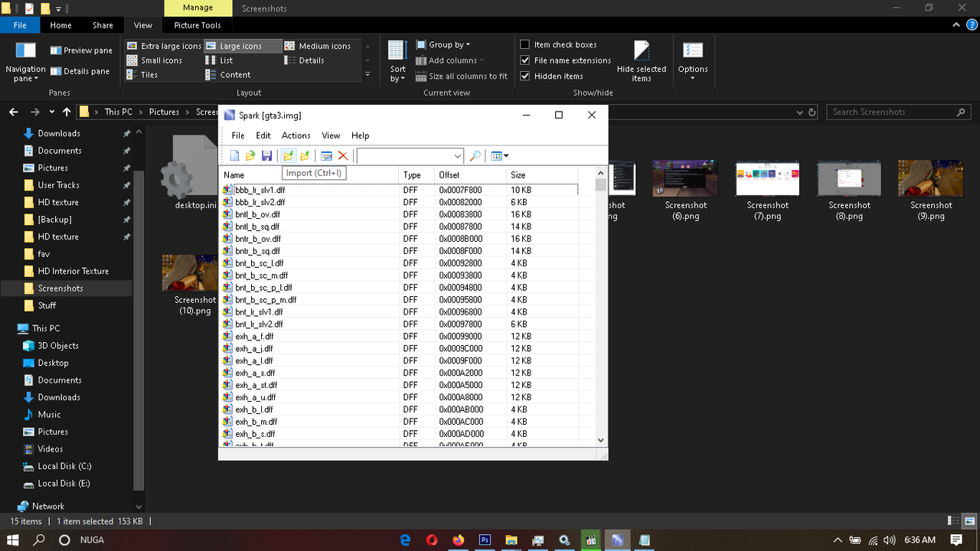The height and width of the screenshot is (551, 980).
Task: Click the Explorer Back arrow
Action: [14, 112]
